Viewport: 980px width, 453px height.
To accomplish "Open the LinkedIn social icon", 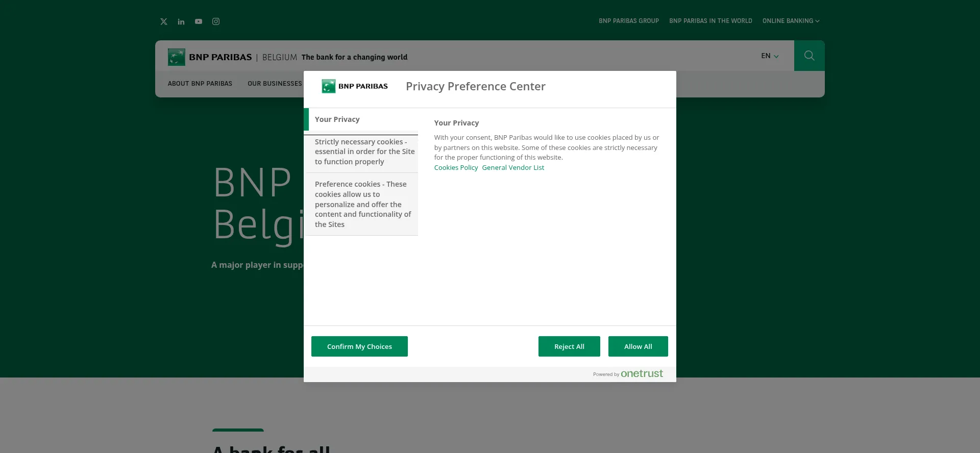I will point(181,21).
